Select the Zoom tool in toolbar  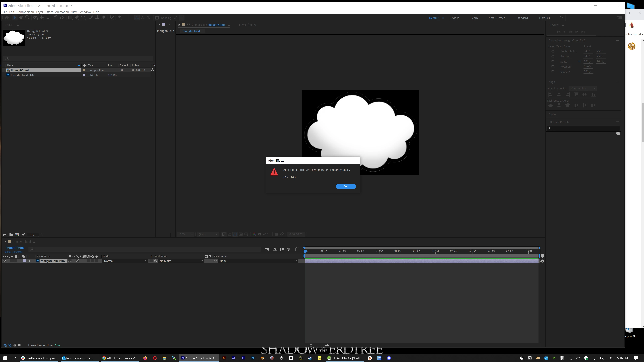(28, 17)
